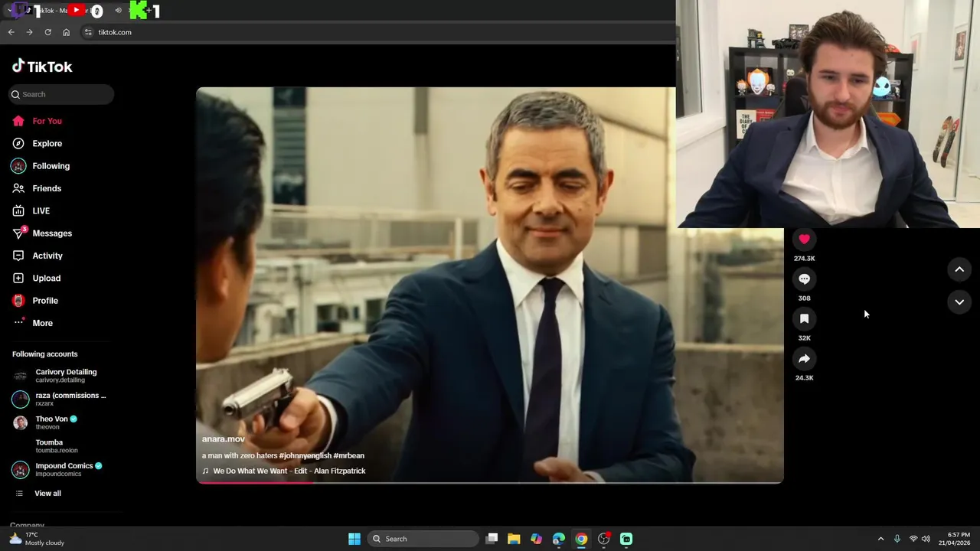Open Copilot from the taskbar

click(x=536, y=539)
